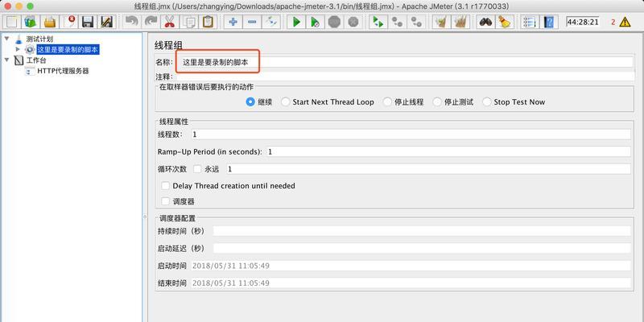Click the 持续时间（秒）duration field
Screen dimensions: 644x322
[421, 231]
